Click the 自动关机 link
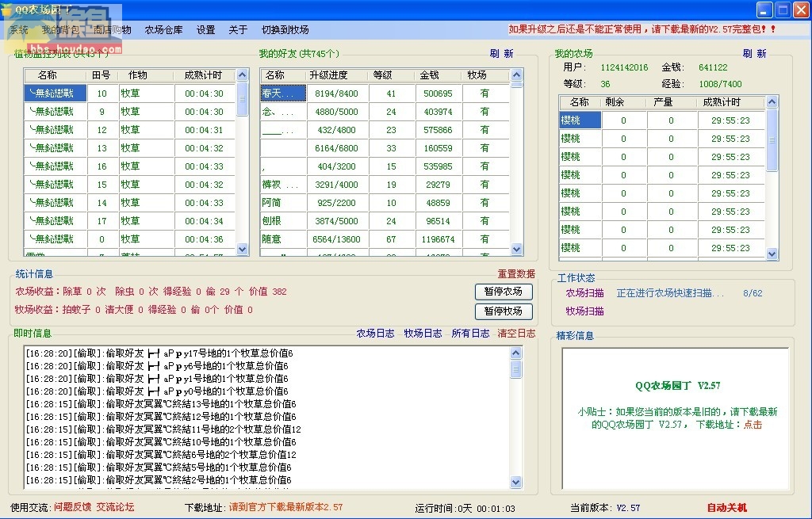Viewport: 812px width, 519px height. (x=727, y=508)
